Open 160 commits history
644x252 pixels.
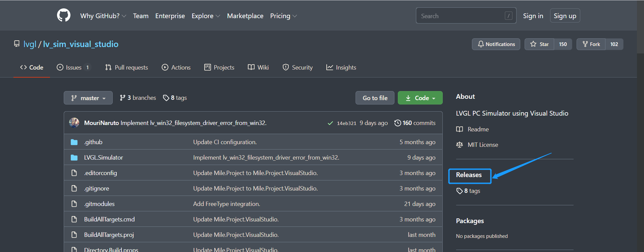point(415,123)
